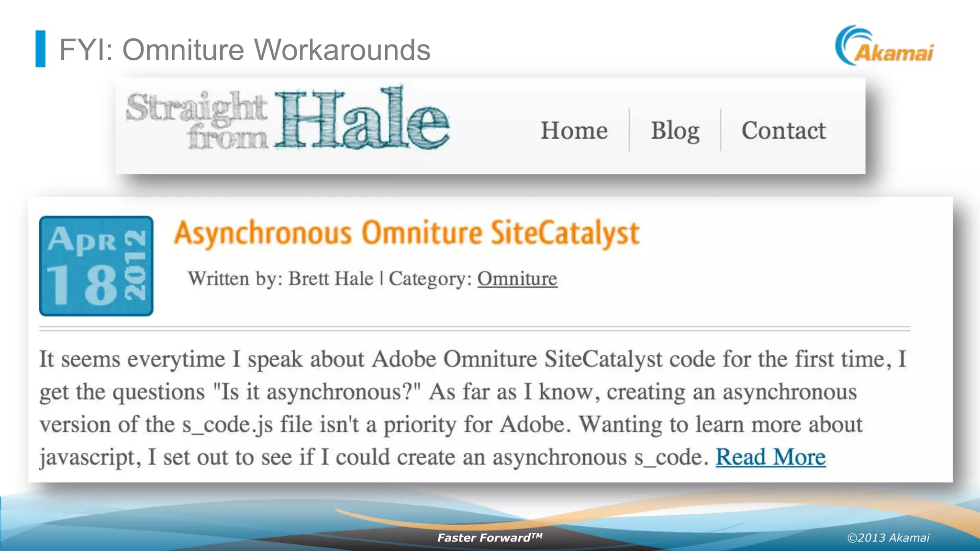Image resolution: width=980 pixels, height=551 pixels.
Task: Open the Home navigation item
Action: [x=574, y=130]
